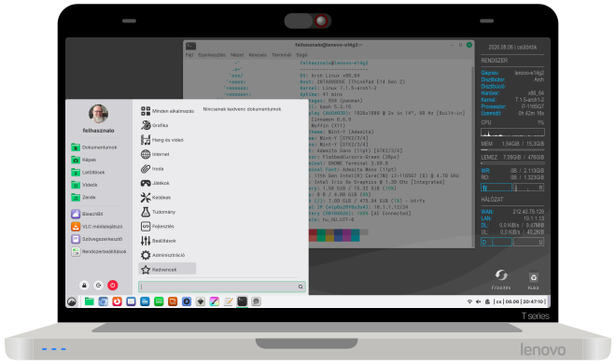Image resolution: width=616 pixels, height=364 pixels.
Task: Launch Szövegszerkesztő from the favorites list
Action: click(x=97, y=239)
